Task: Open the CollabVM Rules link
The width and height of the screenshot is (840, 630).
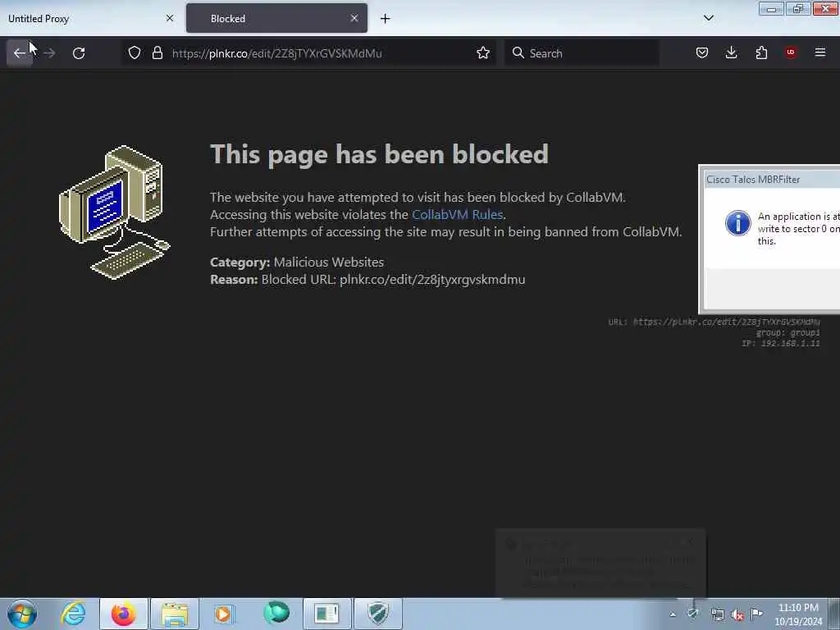Action: [x=457, y=215]
